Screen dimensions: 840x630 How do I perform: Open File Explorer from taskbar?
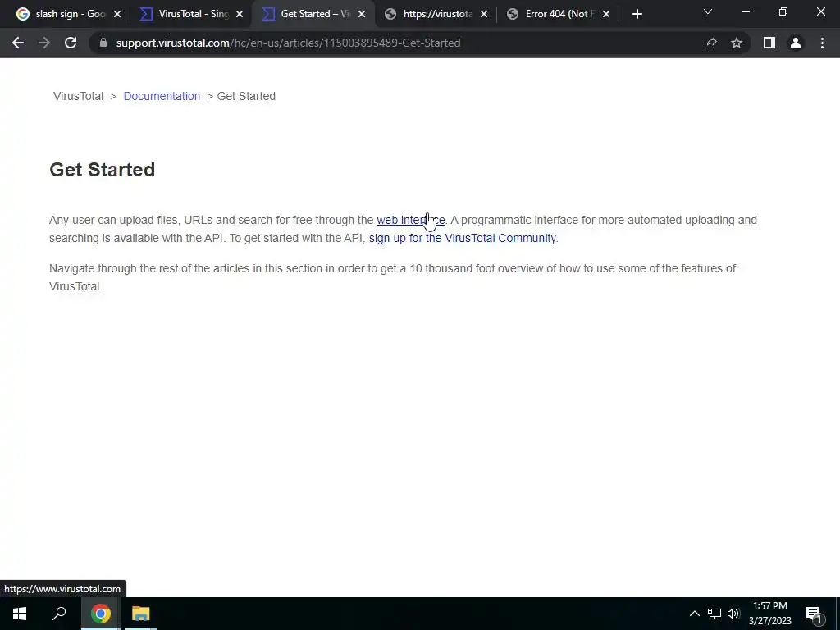pyautogui.click(x=141, y=614)
